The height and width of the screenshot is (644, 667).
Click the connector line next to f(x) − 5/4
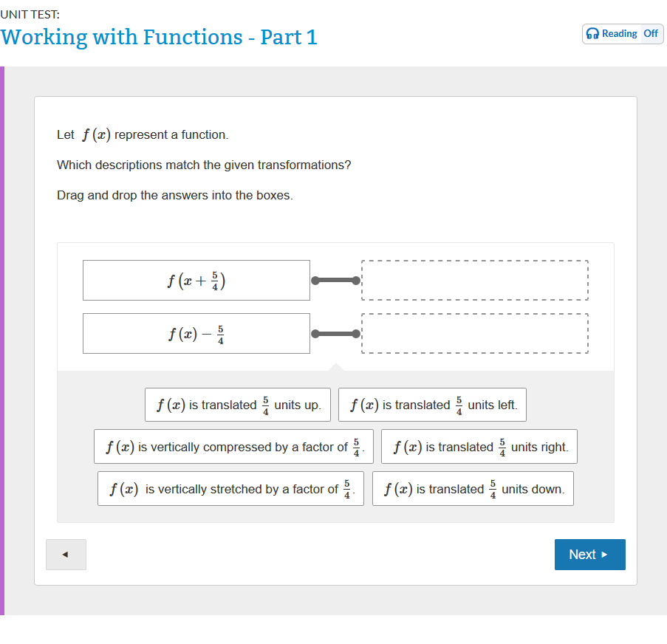(335, 334)
